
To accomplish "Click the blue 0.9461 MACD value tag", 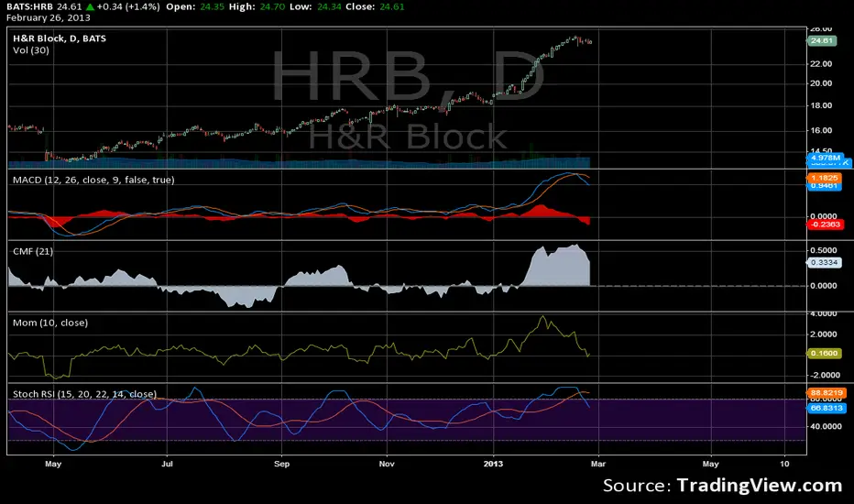I will point(825,186).
